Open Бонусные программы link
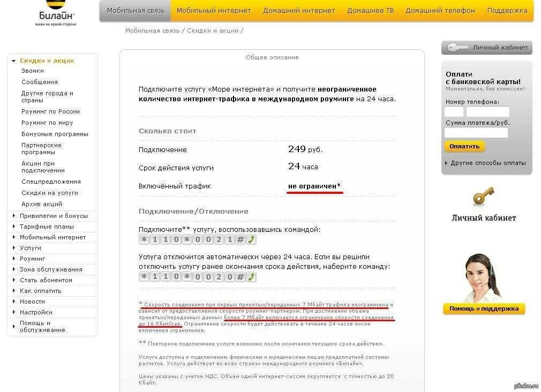Viewport: 541px width, 392px height. [55, 134]
